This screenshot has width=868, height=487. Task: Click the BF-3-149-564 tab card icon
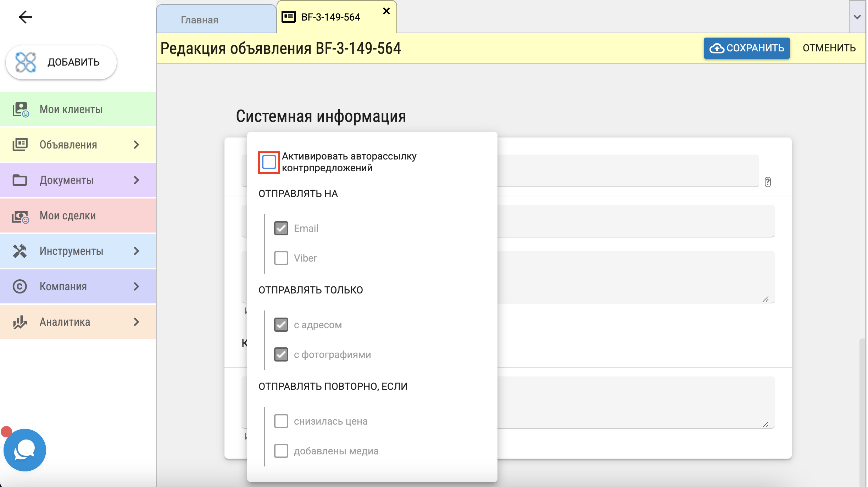(x=289, y=17)
